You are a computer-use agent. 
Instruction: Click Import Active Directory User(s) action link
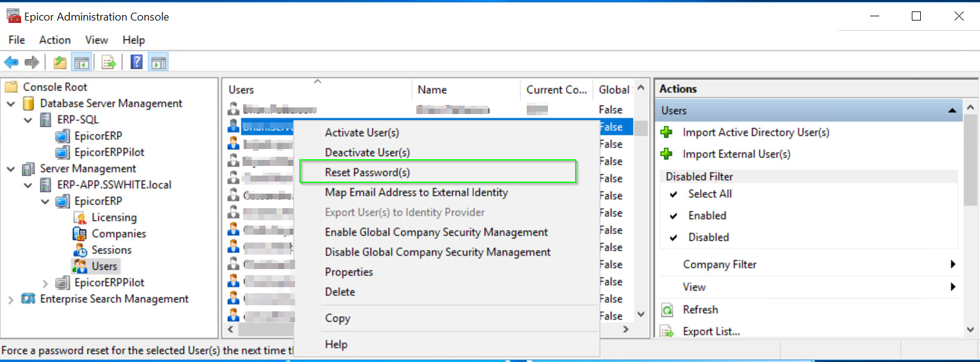tap(756, 132)
